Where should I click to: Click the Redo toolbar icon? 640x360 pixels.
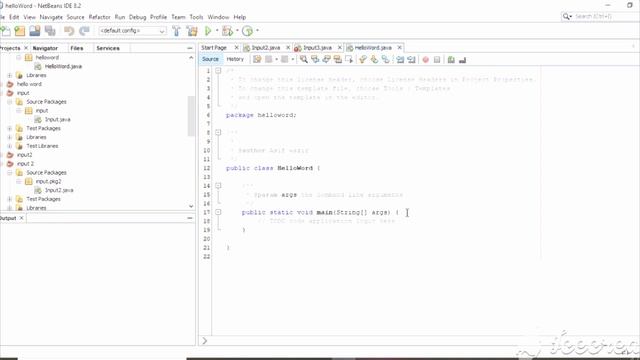tap(84, 31)
